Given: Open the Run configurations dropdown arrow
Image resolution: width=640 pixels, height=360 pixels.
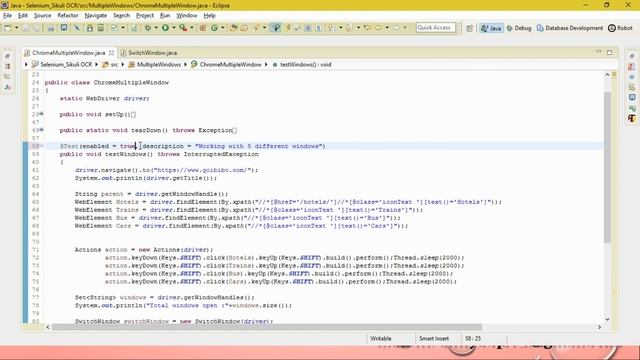Looking at the screenshot, I should coord(174,28).
